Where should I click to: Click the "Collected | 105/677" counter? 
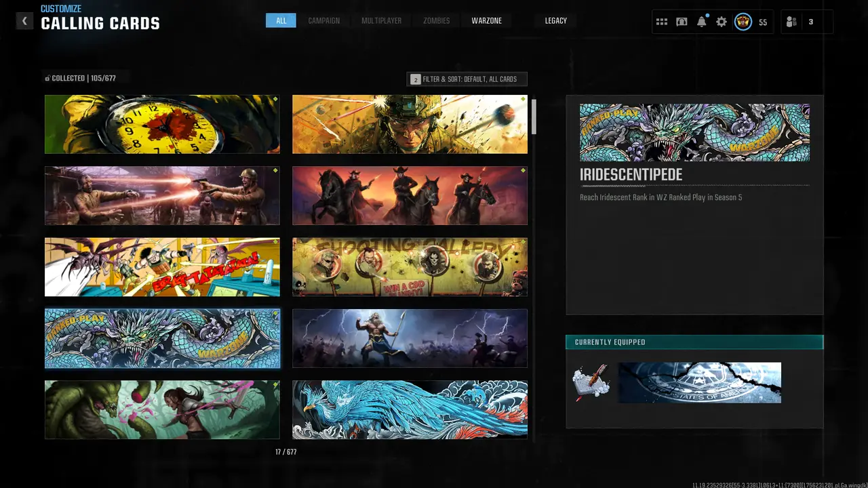[x=84, y=79]
